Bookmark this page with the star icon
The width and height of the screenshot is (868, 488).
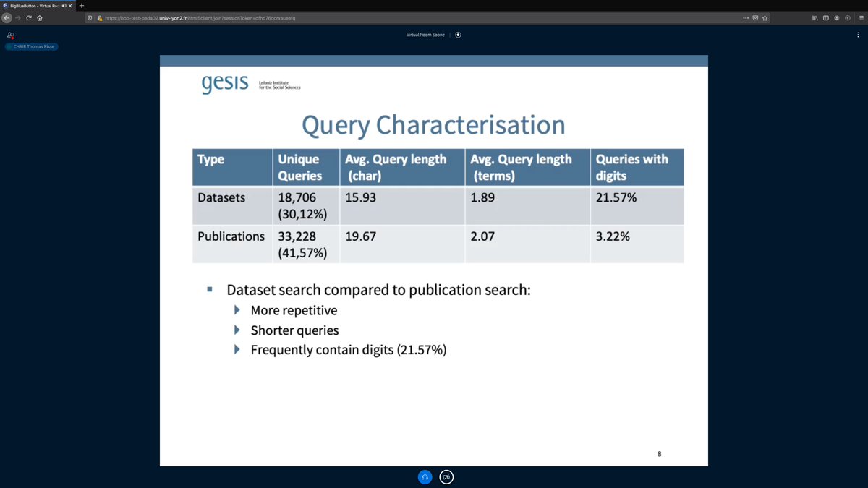coord(765,18)
